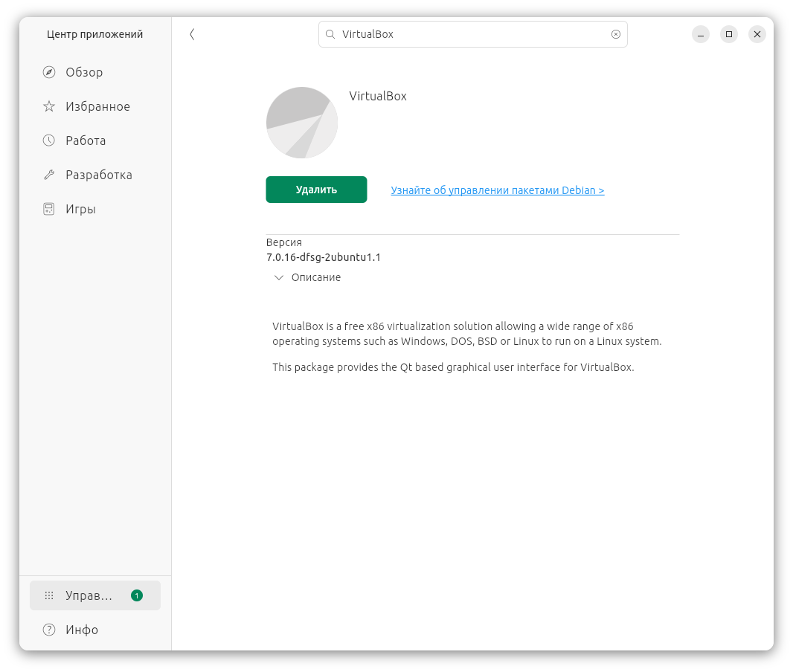Image resolution: width=793 pixels, height=672 pixels.
Task: Select the Игры gamepad icon
Action: [x=49, y=209]
